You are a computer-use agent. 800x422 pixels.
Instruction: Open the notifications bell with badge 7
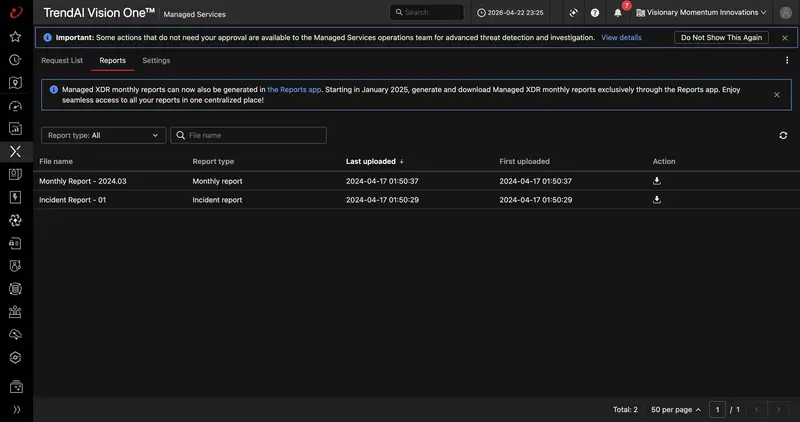click(x=618, y=12)
